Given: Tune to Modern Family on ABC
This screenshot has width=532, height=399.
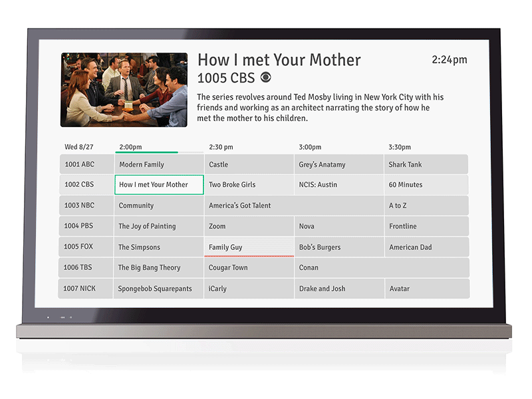Looking at the screenshot, I should coord(158,164).
